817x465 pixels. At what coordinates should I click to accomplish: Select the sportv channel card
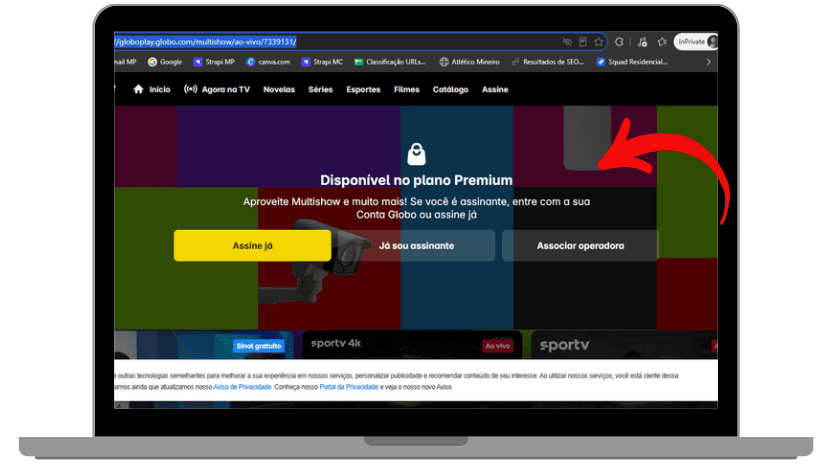[624, 345]
